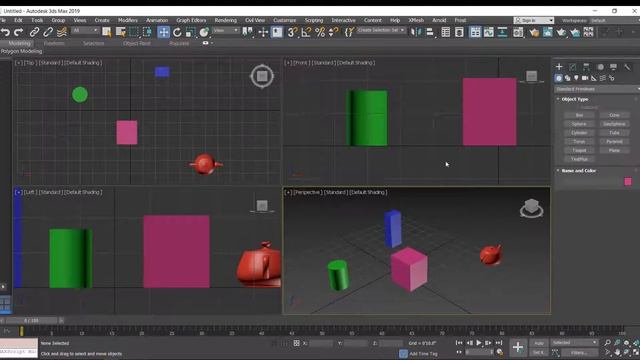Screen dimensions: 640x360
Task: Select the Unlink Selection tool
Action: [48, 32]
